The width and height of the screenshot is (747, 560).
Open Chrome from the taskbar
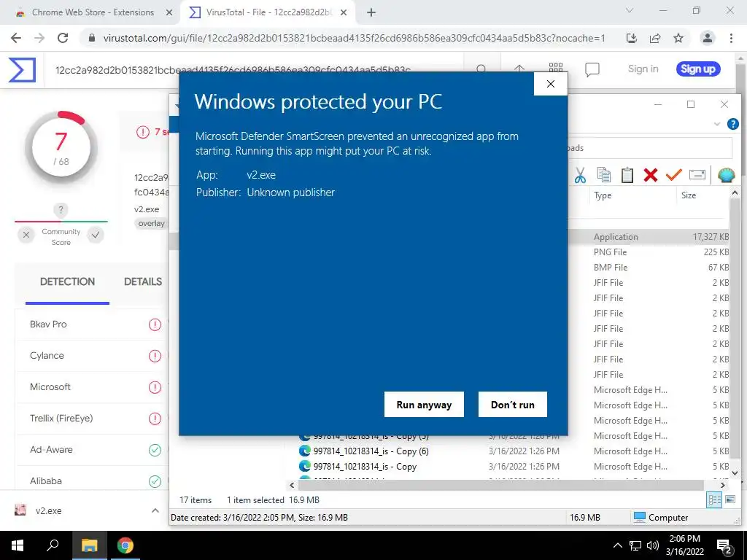point(125,545)
